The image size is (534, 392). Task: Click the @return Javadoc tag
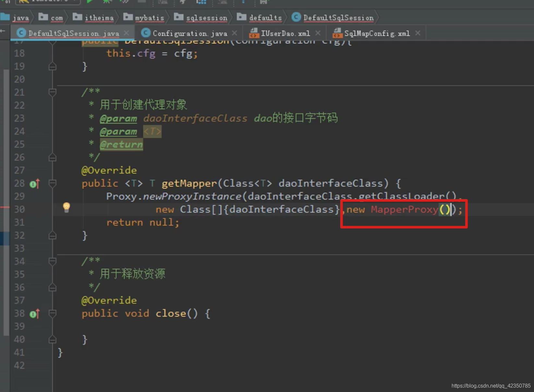[x=121, y=144]
